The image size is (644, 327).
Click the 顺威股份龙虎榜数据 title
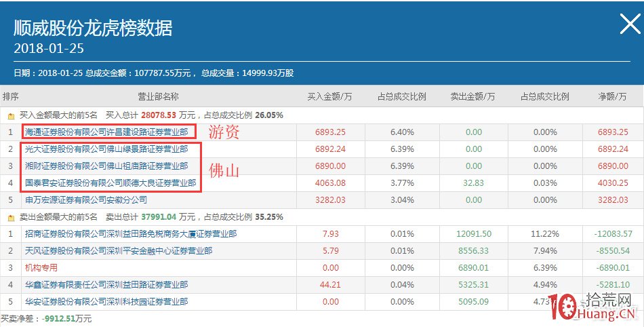pyautogui.click(x=94, y=28)
